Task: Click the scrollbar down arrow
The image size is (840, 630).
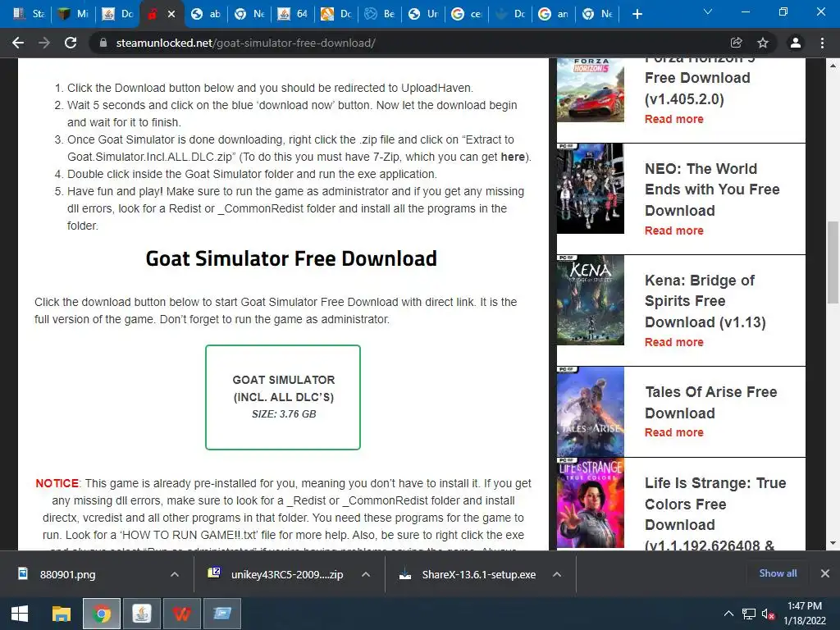Action: pyautogui.click(x=833, y=543)
